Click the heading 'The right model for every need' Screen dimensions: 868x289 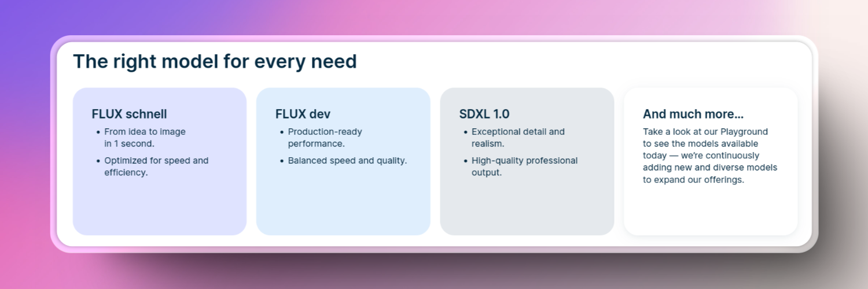215,61
